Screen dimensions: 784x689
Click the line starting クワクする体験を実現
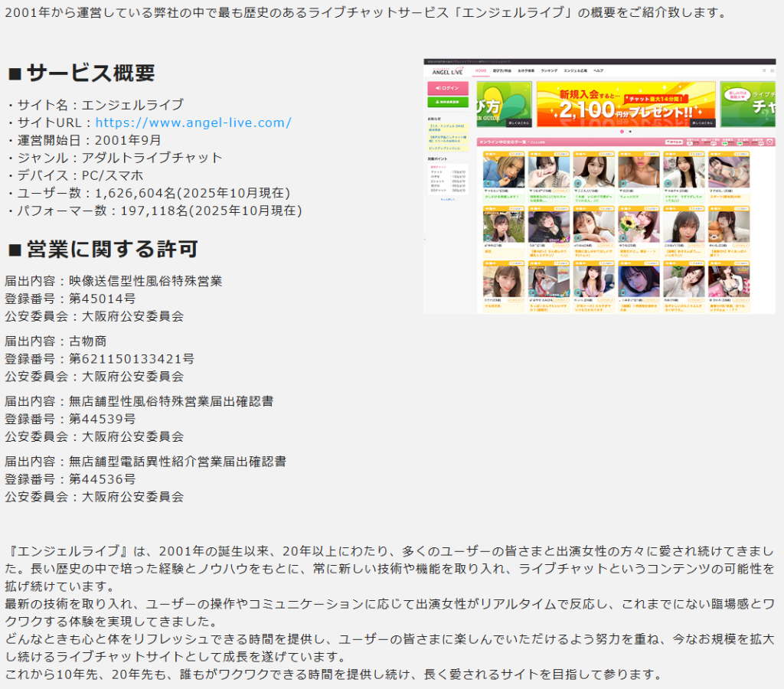click(111, 621)
